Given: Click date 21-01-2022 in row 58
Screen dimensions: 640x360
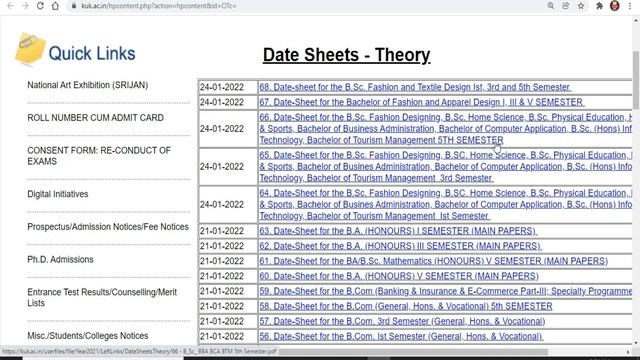Looking at the screenshot, I should [x=222, y=306].
